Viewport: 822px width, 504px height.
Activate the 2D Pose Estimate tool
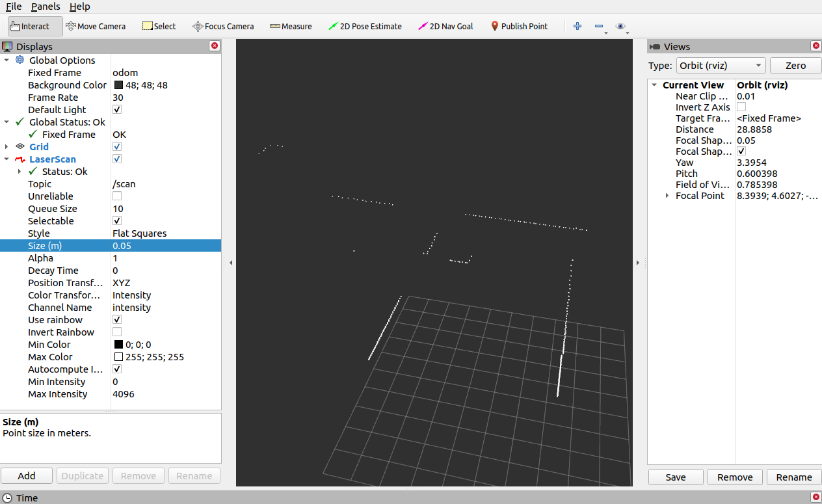365,26
